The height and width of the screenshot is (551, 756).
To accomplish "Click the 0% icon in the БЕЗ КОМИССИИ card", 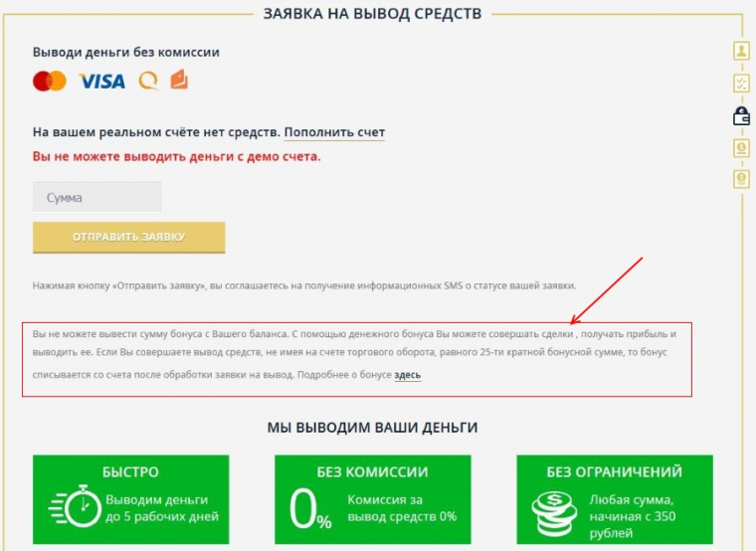I will click(310, 508).
